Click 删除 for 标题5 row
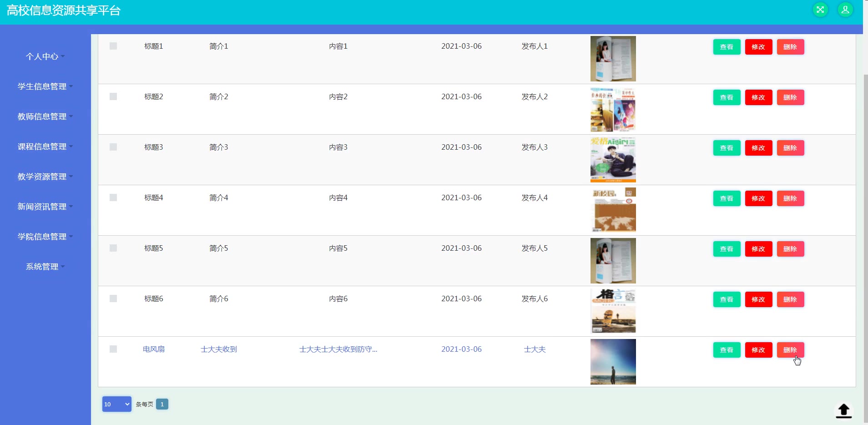868x425 pixels. [x=790, y=249]
